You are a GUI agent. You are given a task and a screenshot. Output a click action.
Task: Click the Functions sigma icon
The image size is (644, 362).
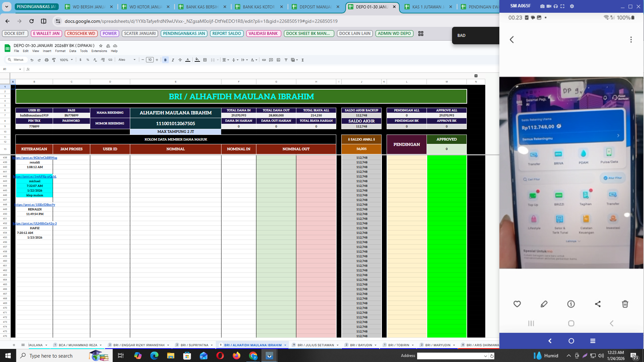(303, 60)
